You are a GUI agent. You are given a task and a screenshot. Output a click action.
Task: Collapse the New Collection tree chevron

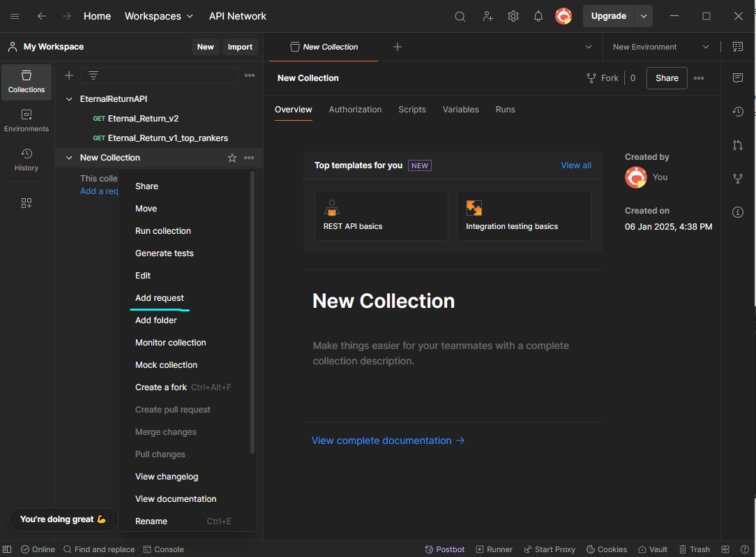coord(69,158)
